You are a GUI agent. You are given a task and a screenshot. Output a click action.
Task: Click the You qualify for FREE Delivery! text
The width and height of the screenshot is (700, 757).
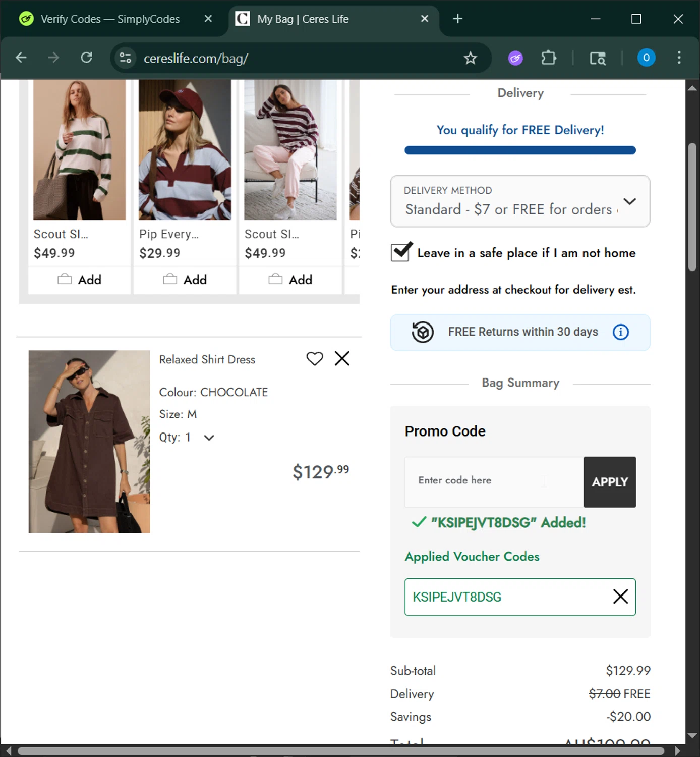[520, 130]
